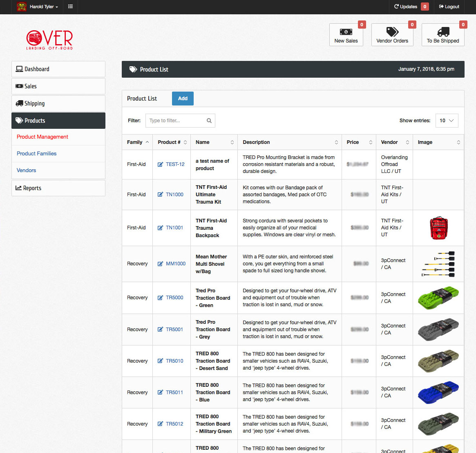476x453 pixels.
Task: Click the Vendor Orders tag icon
Action: point(392,31)
